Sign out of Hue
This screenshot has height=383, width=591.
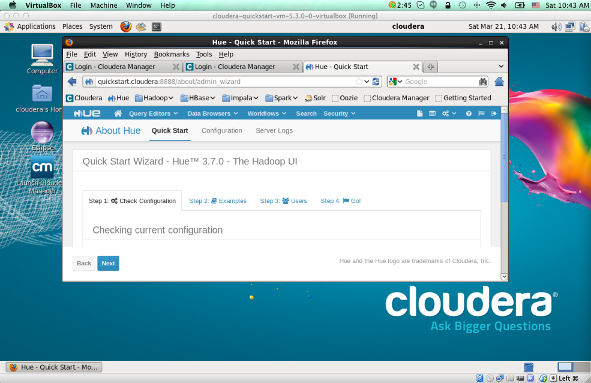pos(494,113)
